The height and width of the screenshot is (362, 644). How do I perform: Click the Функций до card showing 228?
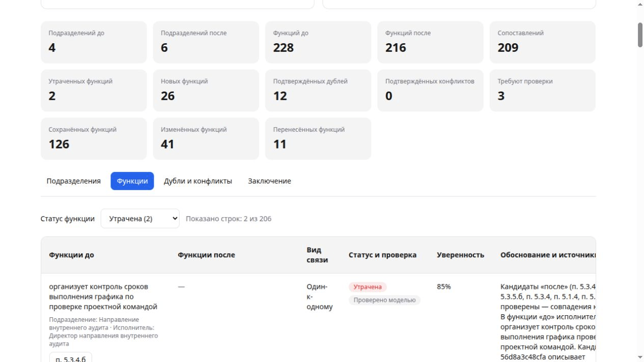(x=318, y=42)
